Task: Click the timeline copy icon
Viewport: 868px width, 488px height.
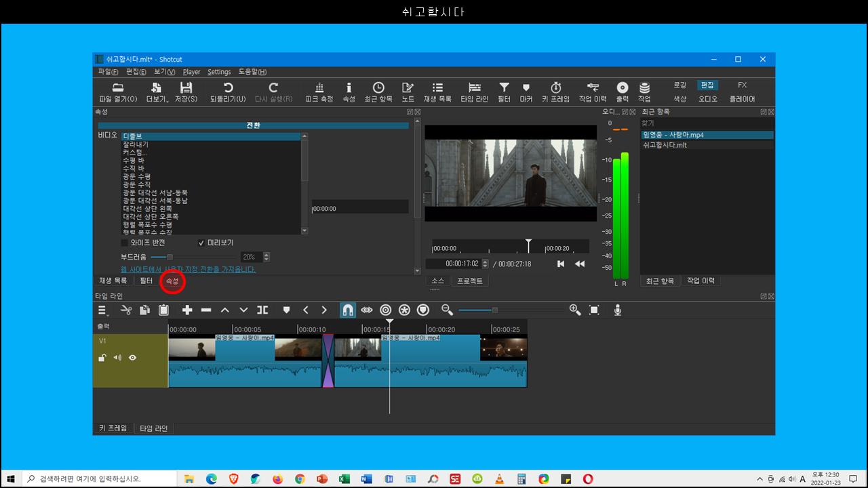Action: (x=144, y=310)
